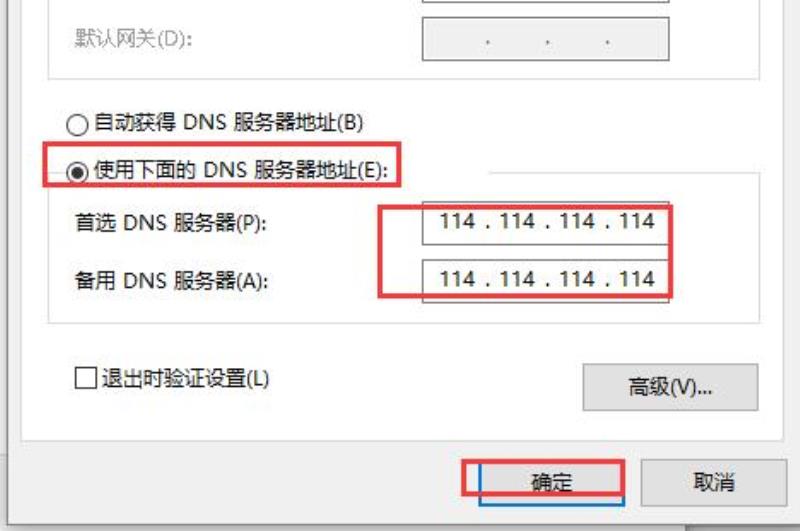Image resolution: width=800 pixels, height=531 pixels.
Task: Click first octet of 备用 DNS 服务器 field
Action: tap(458, 280)
